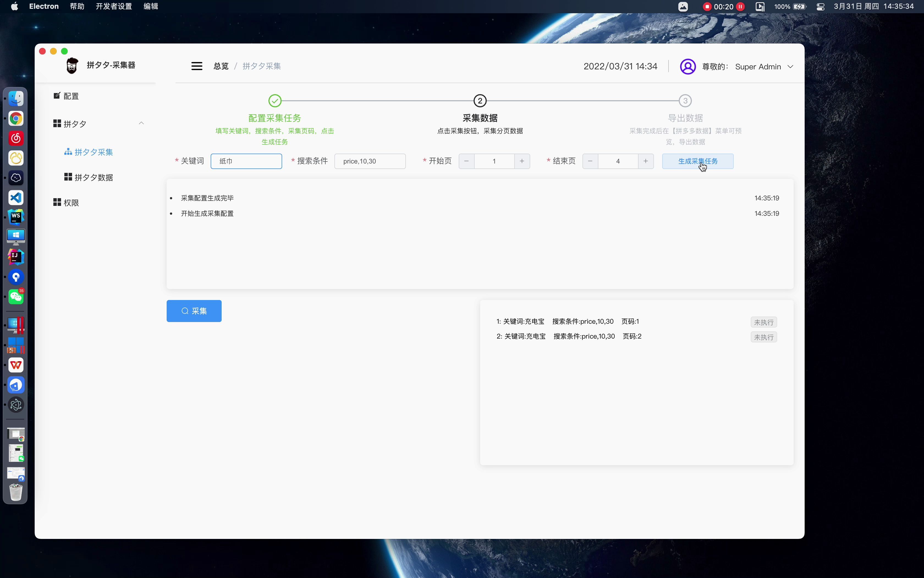The image size is (924, 578).
Task: Open 拼夕夕数据 in the sidebar
Action: [89, 177]
